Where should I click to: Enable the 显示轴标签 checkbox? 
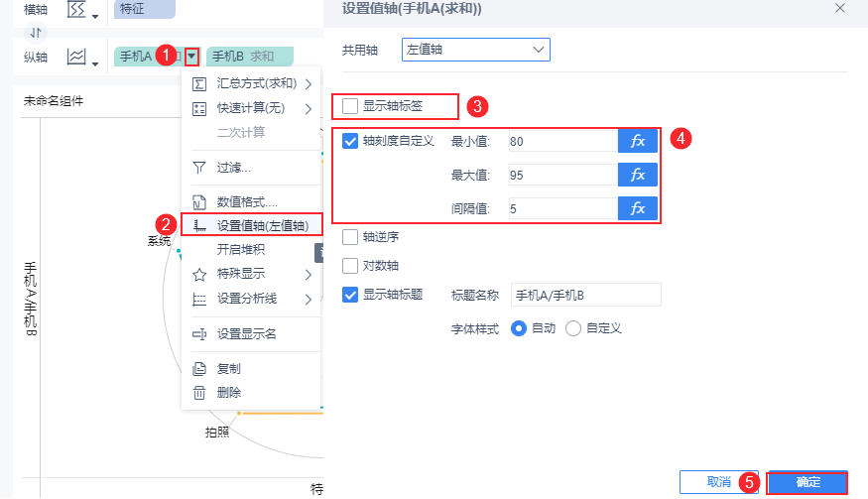[x=349, y=105]
